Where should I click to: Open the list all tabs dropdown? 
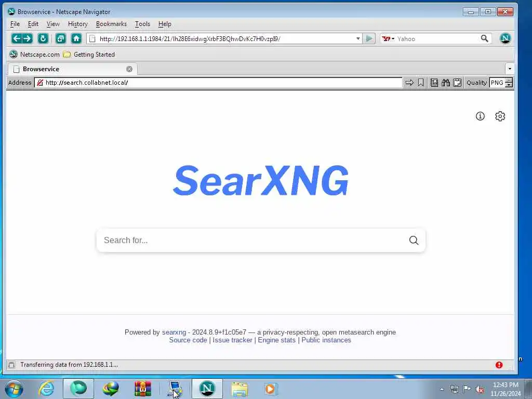coord(509,69)
